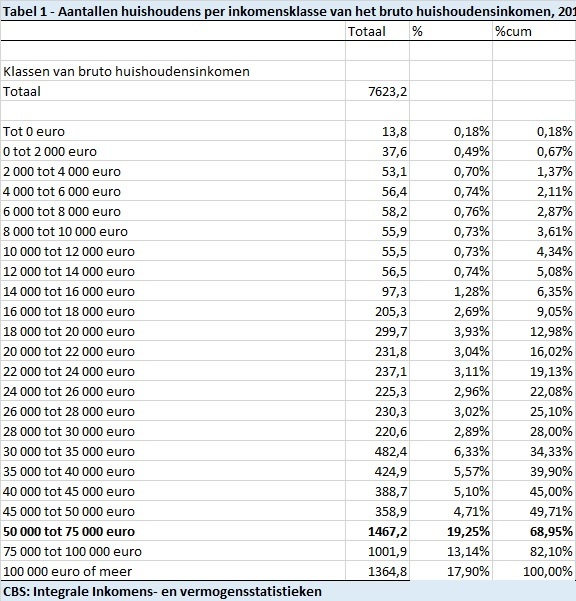Click the 12,98% cumulative cell
The image size is (576, 601).
click(x=534, y=331)
